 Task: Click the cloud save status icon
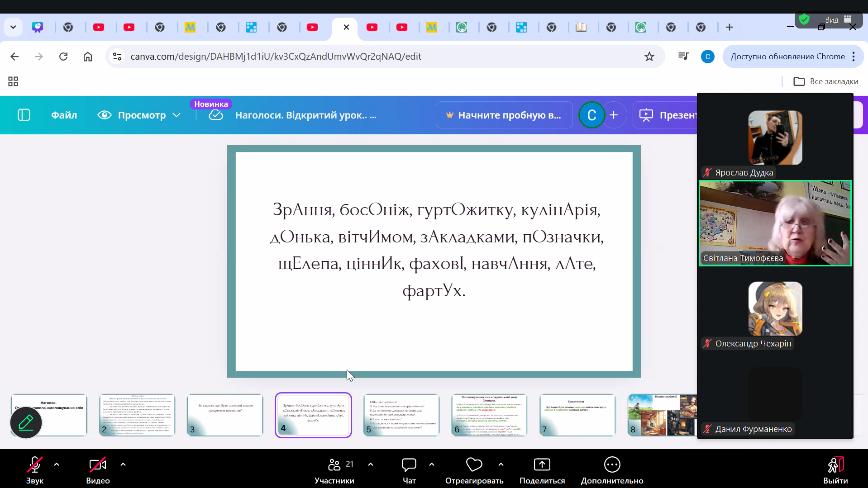point(216,115)
